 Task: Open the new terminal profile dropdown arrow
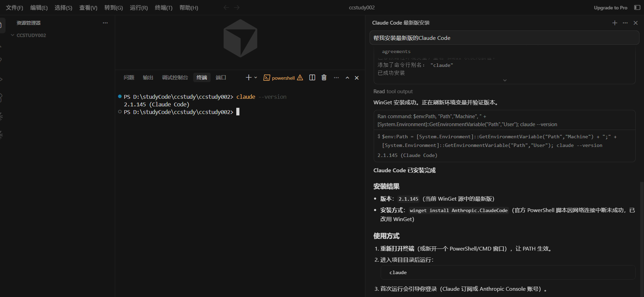256,78
